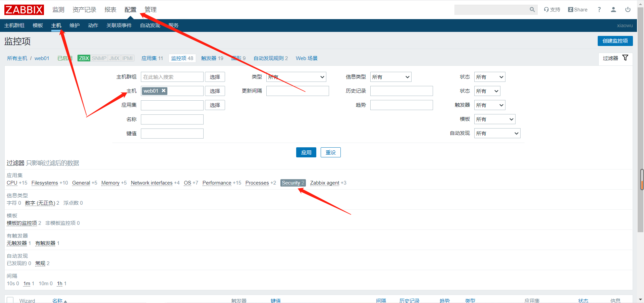The image size is (644, 303).
Task: Click the Zabbix logo
Action: point(24,10)
